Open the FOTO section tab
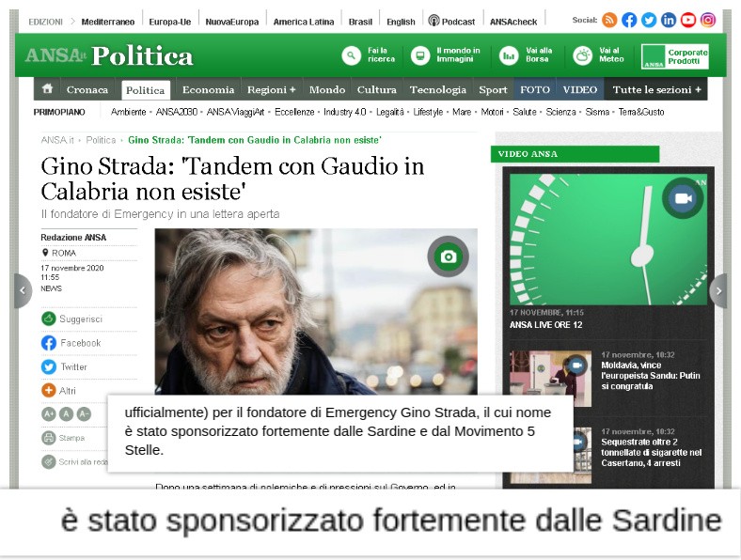The height and width of the screenshot is (560, 741). pyautogui.click(x=534, y=89)
